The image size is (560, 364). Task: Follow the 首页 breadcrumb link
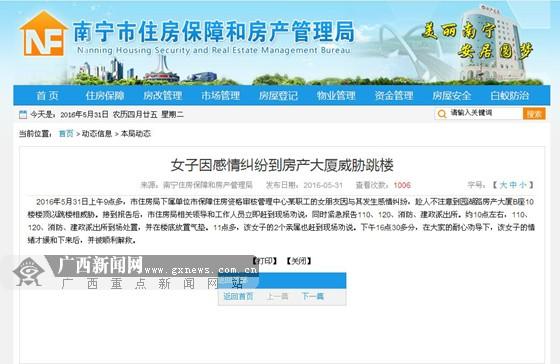point(66,134)
